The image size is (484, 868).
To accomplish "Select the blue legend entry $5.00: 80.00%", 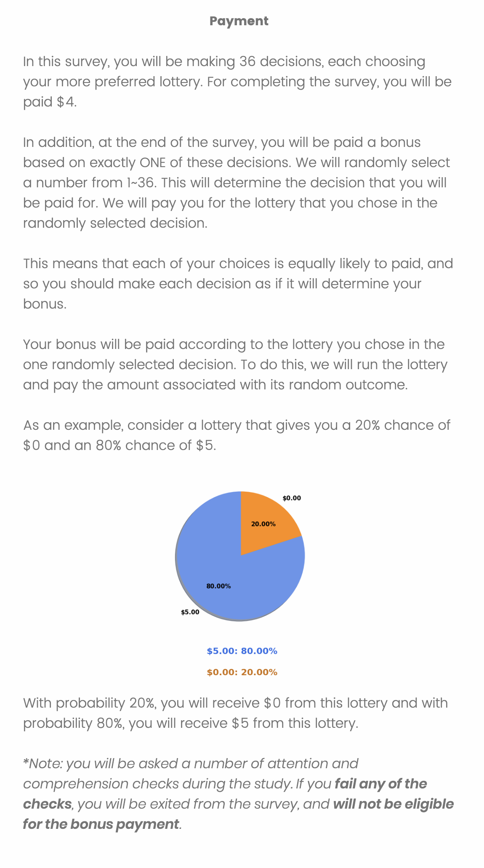I will pos(242,651).
